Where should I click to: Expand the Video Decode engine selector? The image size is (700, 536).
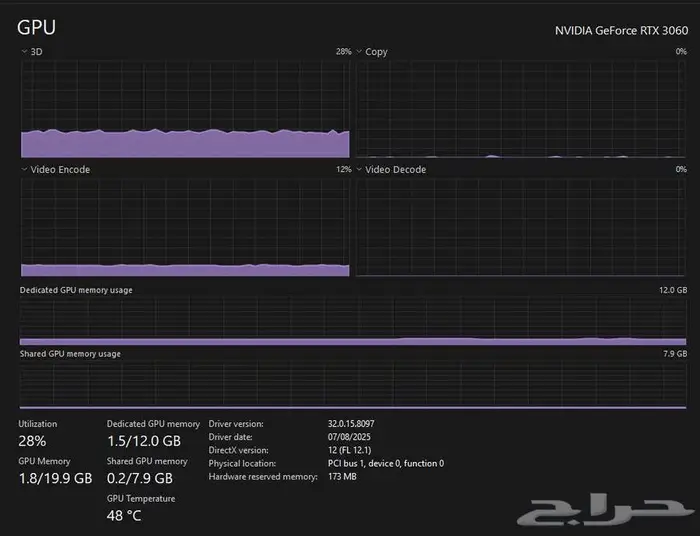tap(360, 170)
